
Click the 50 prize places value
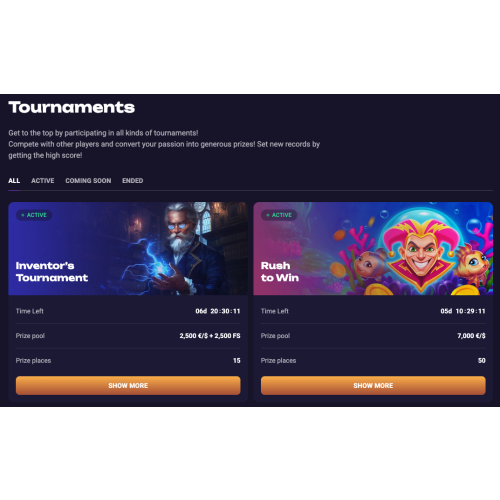click(x=482, y=360)
